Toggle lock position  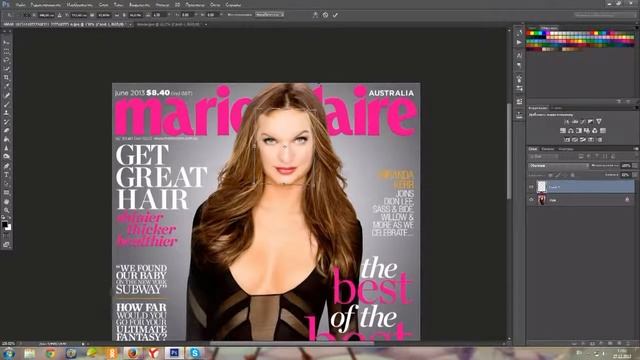coord(565,175)
